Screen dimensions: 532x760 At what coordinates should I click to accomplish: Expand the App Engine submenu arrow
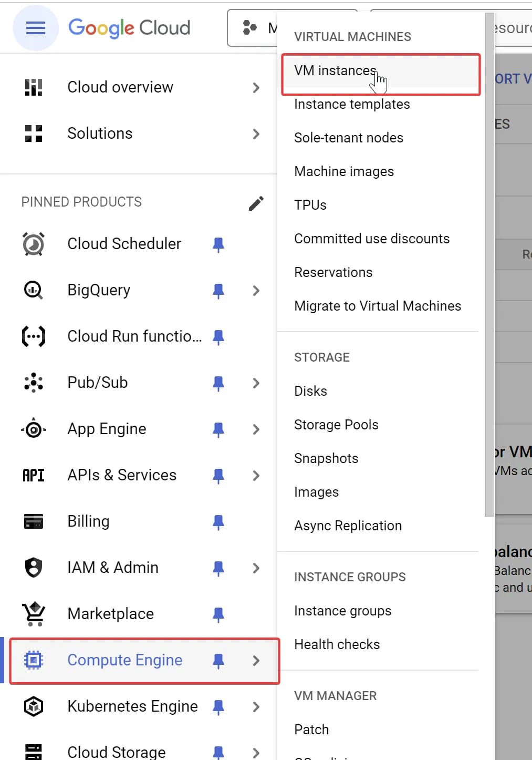[x=256, y=429]
